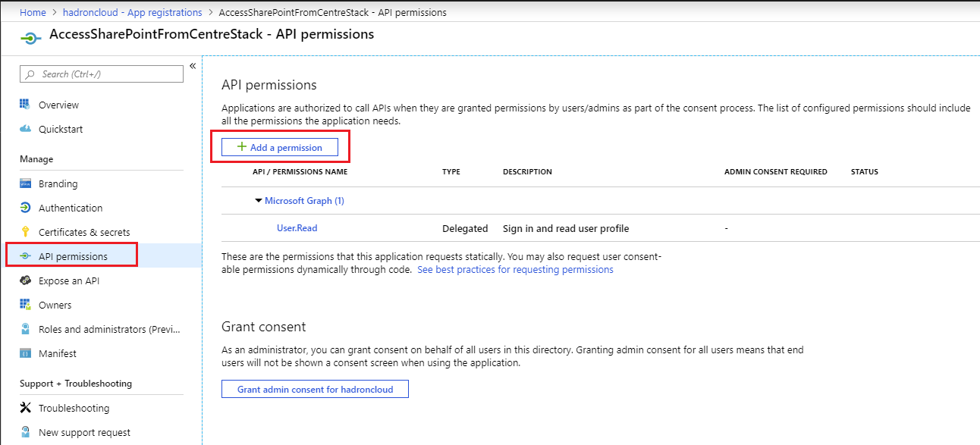The image size is (980, 445).
Task: Click the DESCRIPTION column header
Action: (527, 172)
